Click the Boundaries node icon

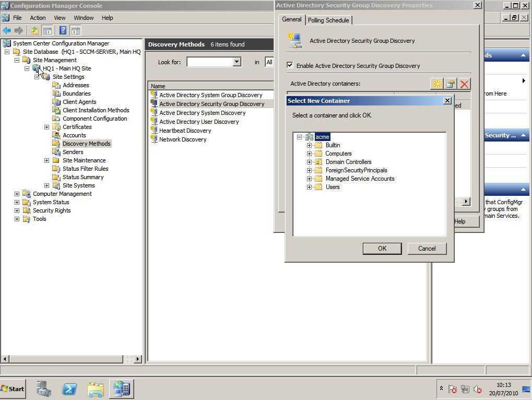(x=56, y=93)
